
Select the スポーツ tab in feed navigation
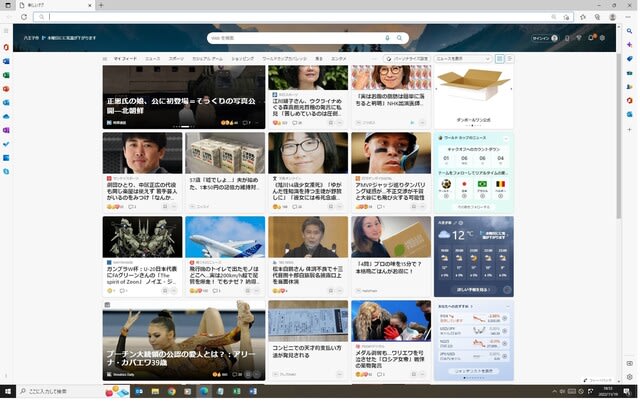[x=176, y=59]
